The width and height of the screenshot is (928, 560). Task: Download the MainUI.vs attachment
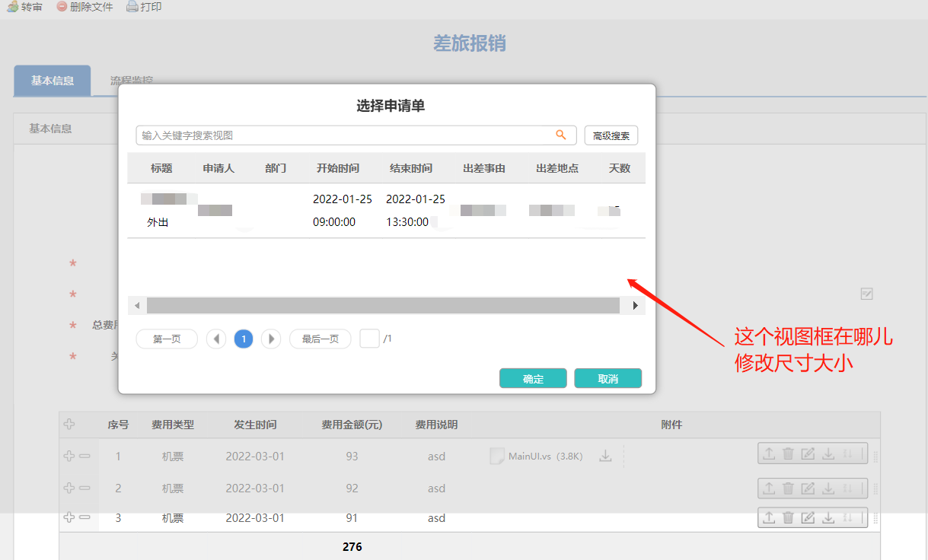tap(605, 457)
